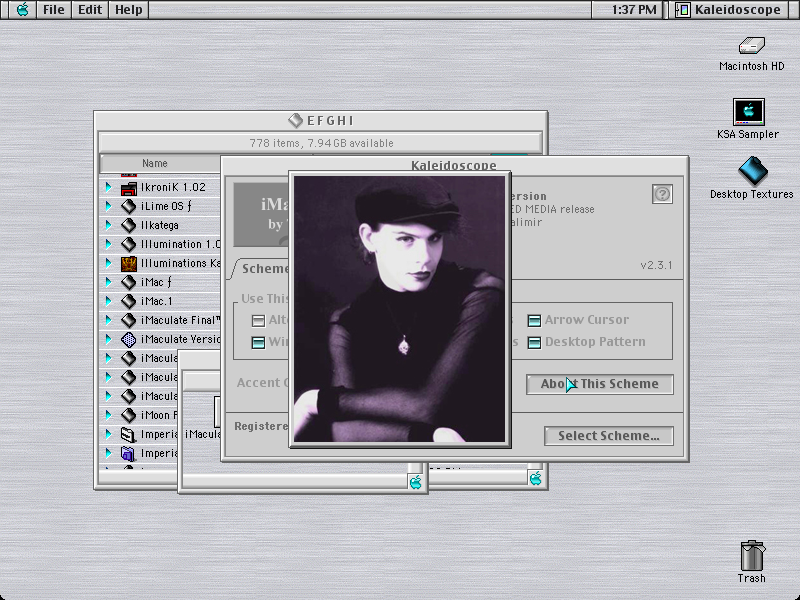Select the iMoon item icon
This screenshot has height=600, width=800.
pos(129,415)
